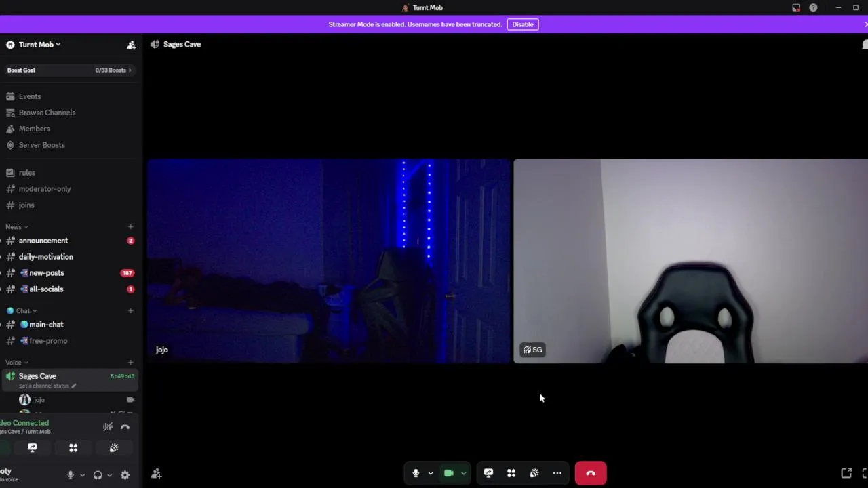Open soundboard in call controls bar
Viewport: 868px width, 488px height.
(x=534, y=473)
